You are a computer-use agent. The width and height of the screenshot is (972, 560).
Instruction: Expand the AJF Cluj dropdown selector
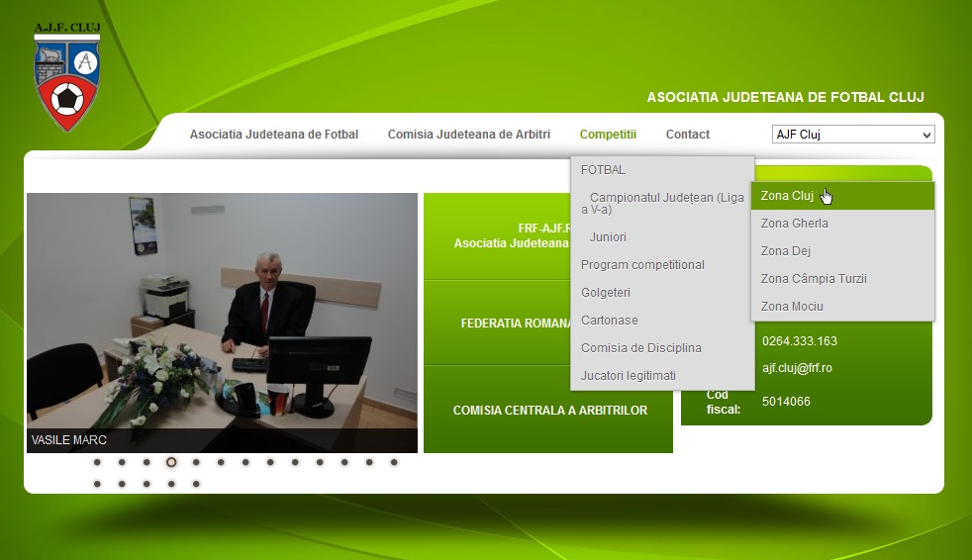853,135
